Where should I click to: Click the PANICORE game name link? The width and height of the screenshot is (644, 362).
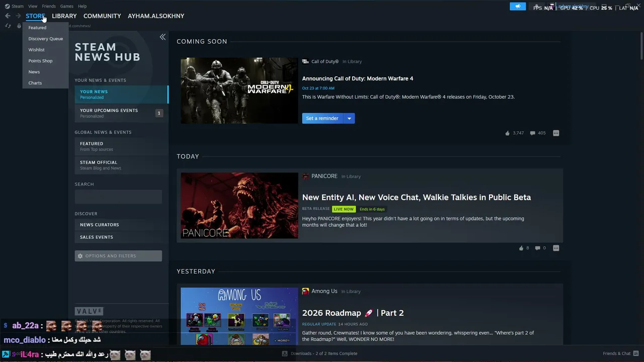coord(325,176)
